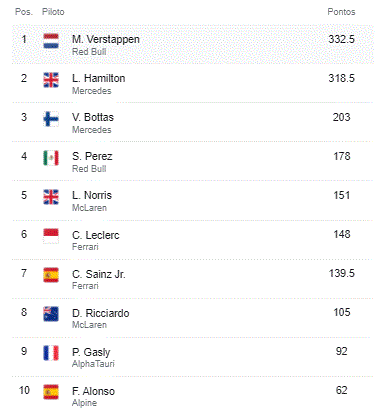Click the Monaco flag next to C. Leclerc
Image resolution: width=375 pixels, height=413 pixels.
click(x=51, y=236)
